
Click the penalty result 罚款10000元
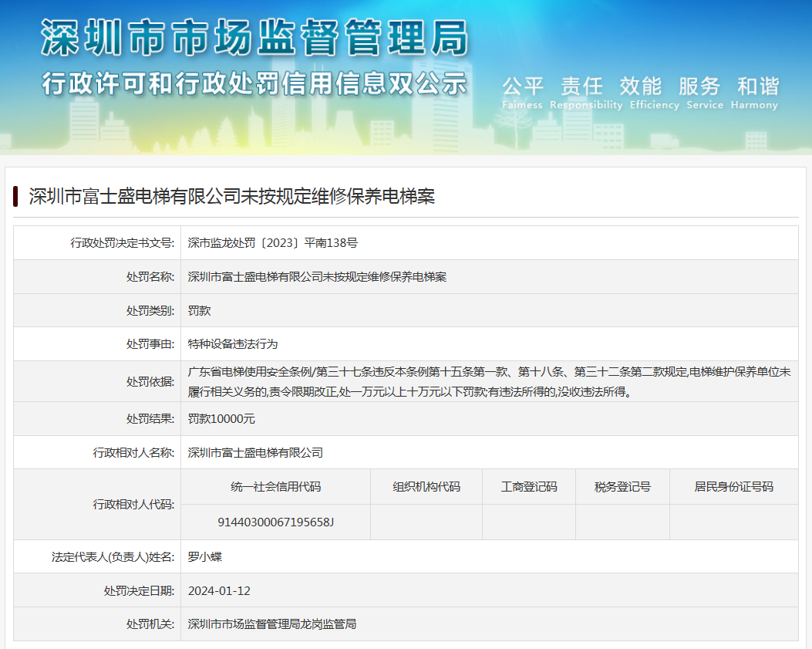[221, 419]
